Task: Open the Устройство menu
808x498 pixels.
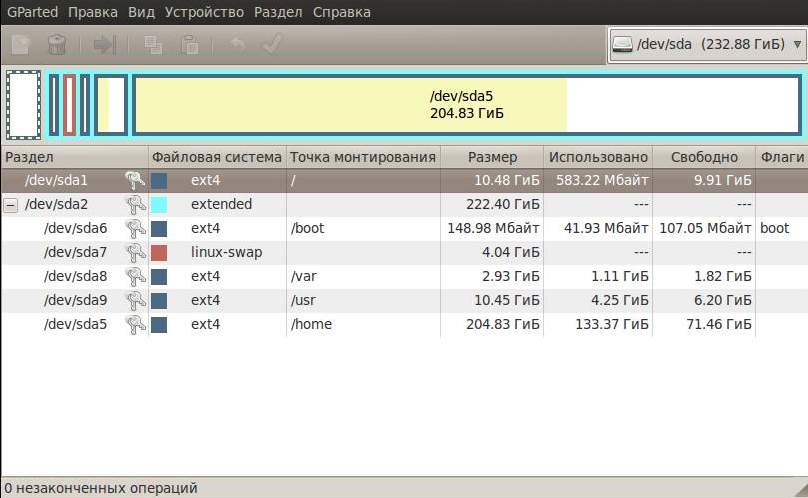Action: tap(204, 12)
